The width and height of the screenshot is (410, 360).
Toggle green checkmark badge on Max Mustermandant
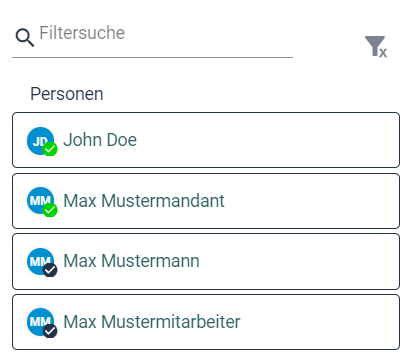click(x=50, y=210)
